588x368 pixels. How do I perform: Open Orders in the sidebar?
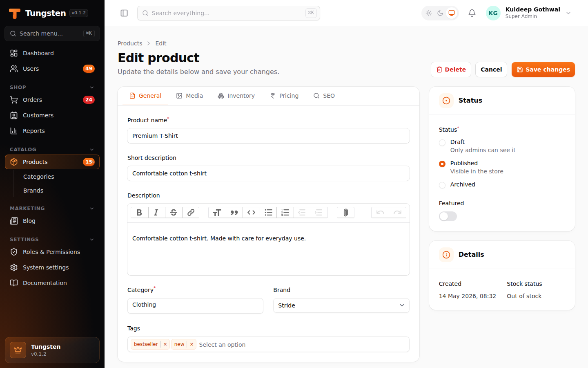[x=52, y=100]
